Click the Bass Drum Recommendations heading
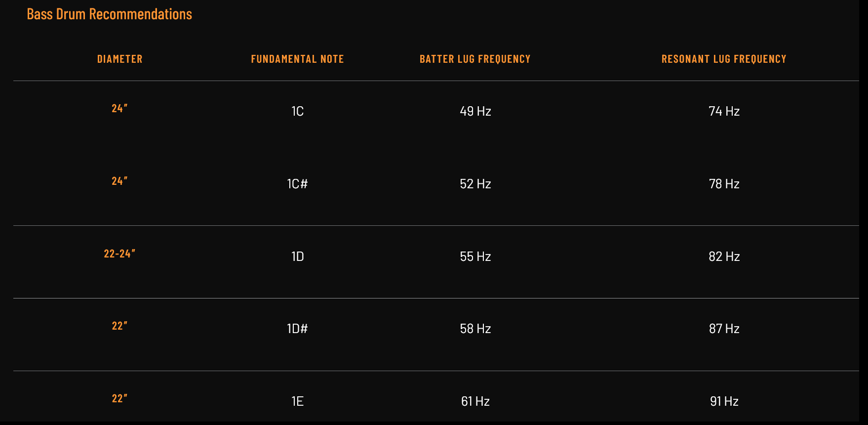Screen dimensions: 868x425 pyautogui.click(x=109, y=14)
